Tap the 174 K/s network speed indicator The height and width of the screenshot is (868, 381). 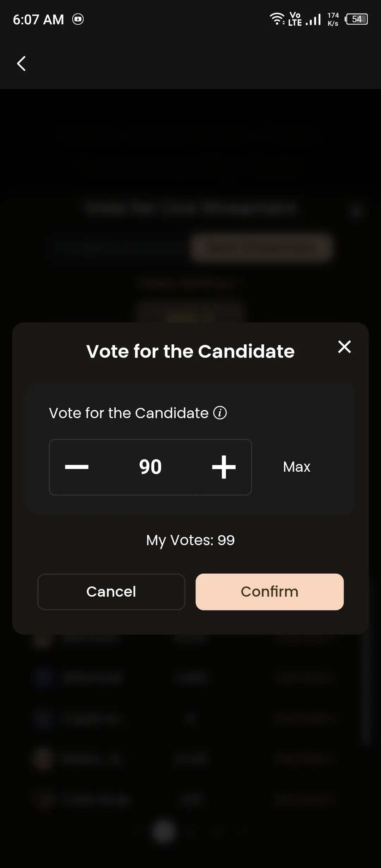pyautogui.click(x=333, y=19)
